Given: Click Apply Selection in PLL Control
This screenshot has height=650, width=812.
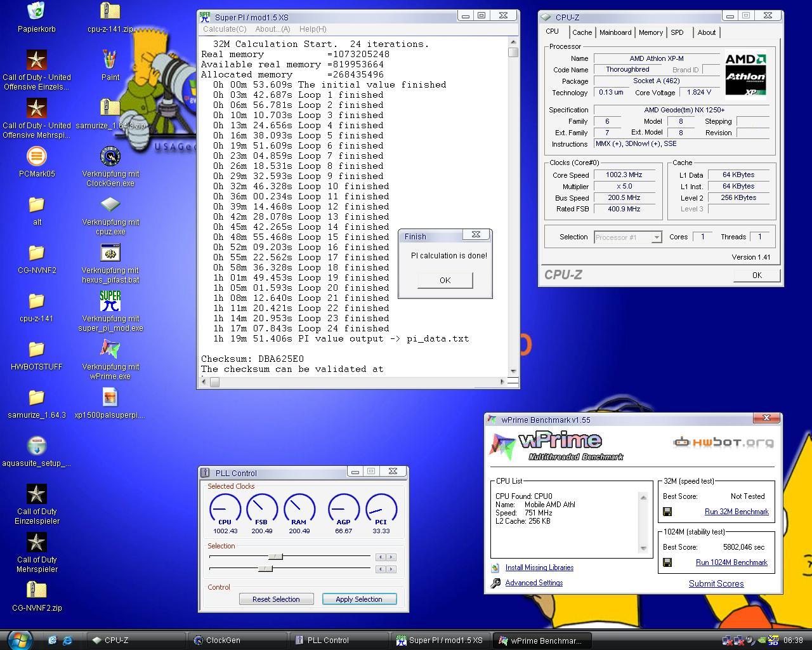Looking at the screenshot, I should (x=359, y=599).
